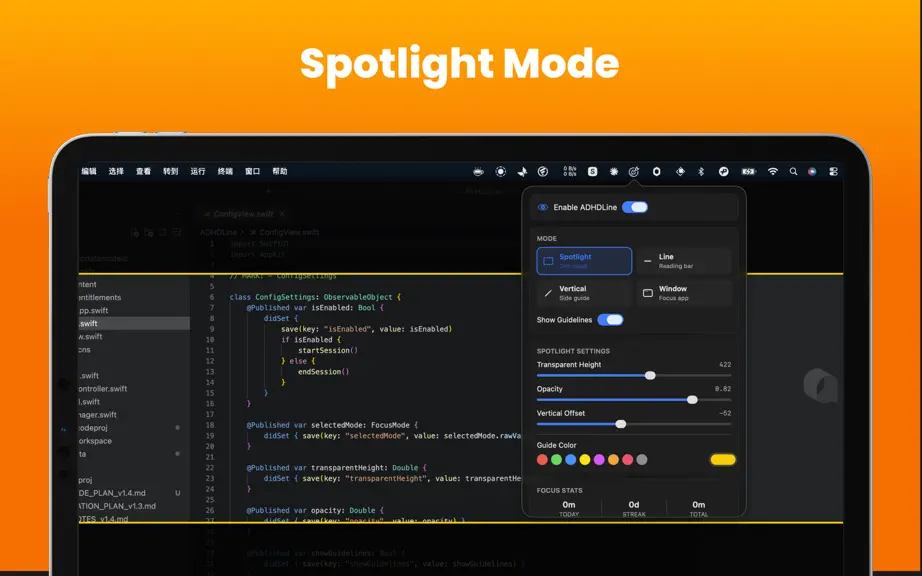Select Line reading bar mode
Viewport: 922px width, 576px height.
point(684,261)
